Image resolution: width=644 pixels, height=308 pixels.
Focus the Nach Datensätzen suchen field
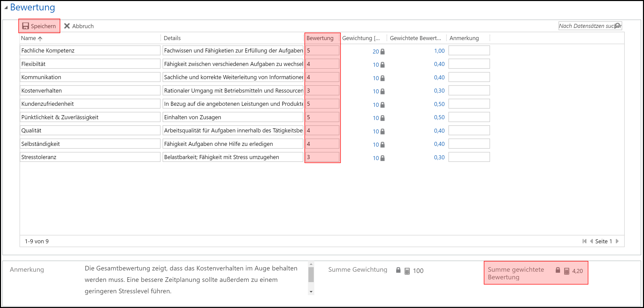(x=590, y=26)
